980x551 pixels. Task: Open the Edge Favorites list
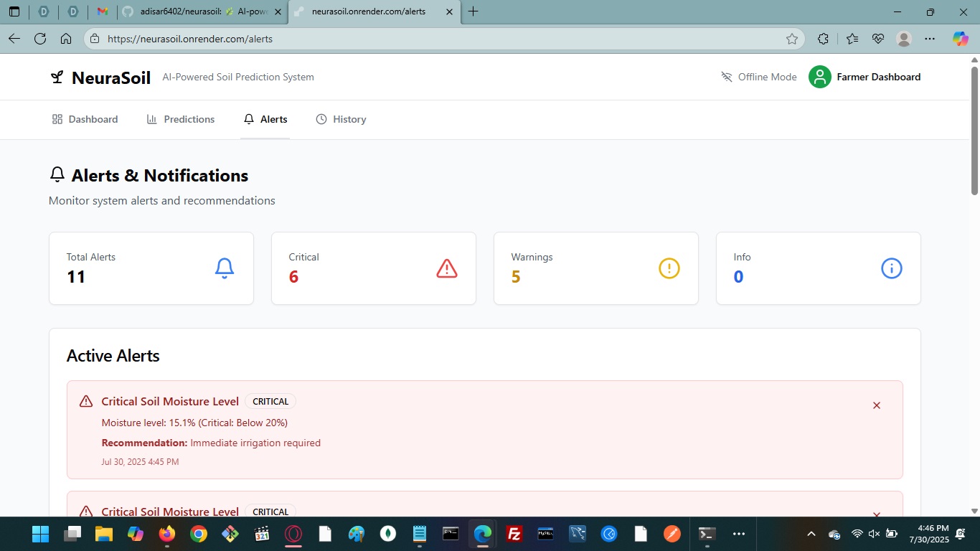click(852, 39)
